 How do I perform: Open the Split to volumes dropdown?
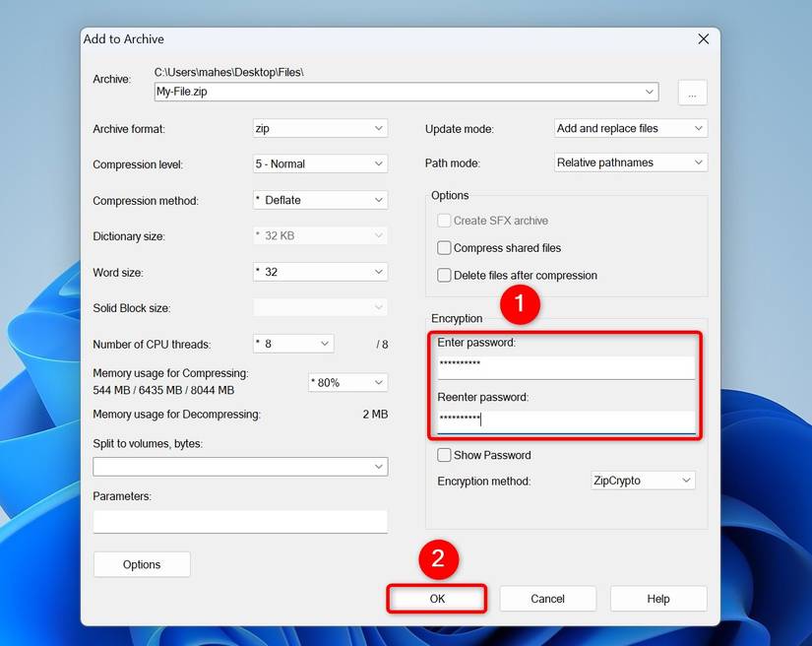tap(240, 467)
